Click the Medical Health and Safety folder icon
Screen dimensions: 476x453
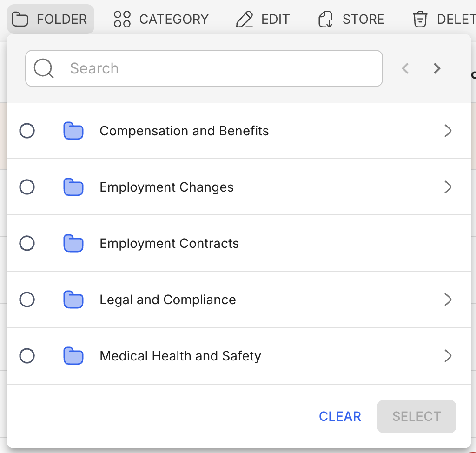pos(73,356)
